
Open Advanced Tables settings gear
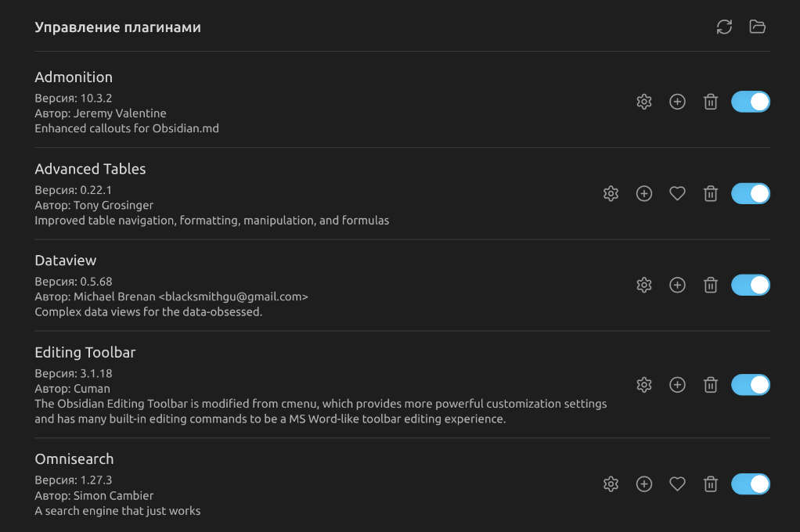pyautogui.click(x=611, y=193)
